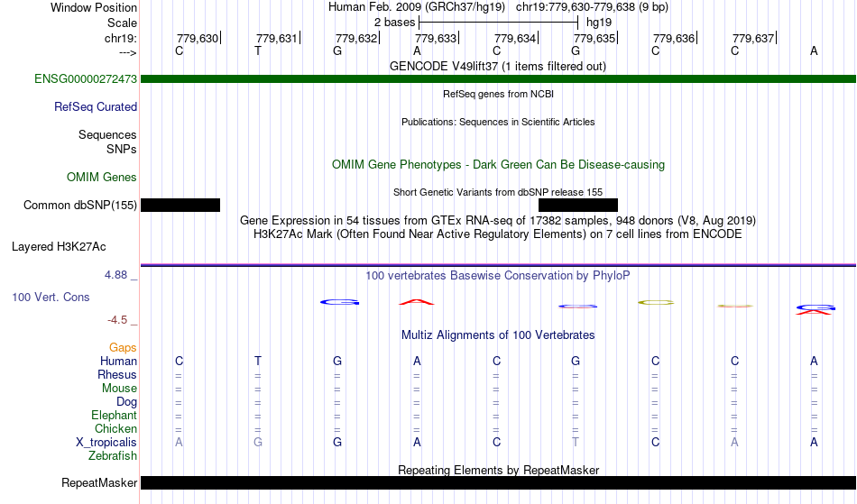Viewport: 857px width, 504px height.
Task: Click the 100 Vert. Cons track label
Action: click(x=51, y=297)
